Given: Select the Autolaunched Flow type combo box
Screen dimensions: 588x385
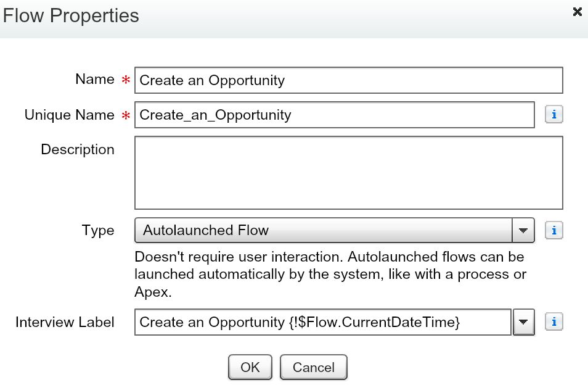Looking at the screenshot, I should pos(335,230).
